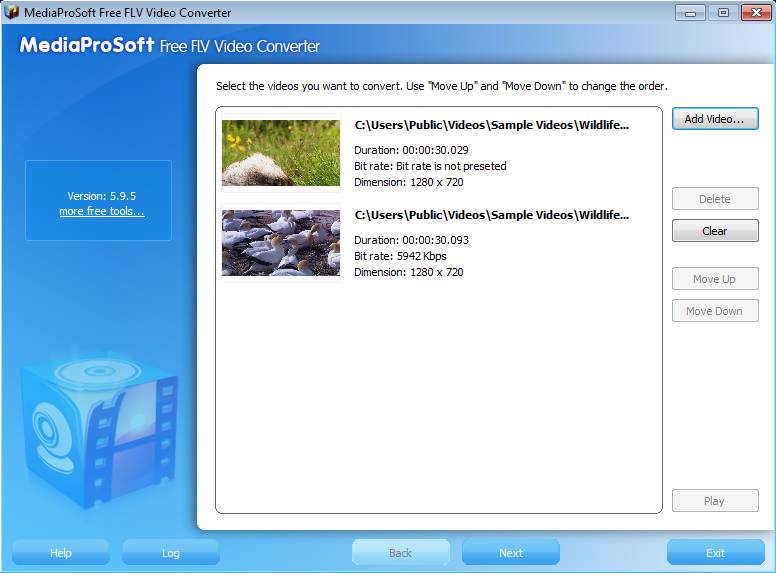
Task: Click the 'Duration: 00:00:30.029' text
Action: pos(411,150)
